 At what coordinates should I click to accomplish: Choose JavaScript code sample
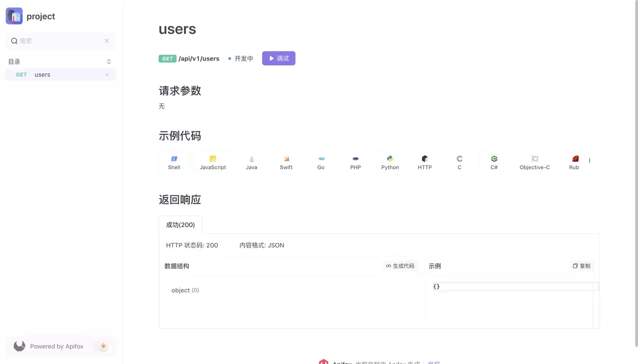point(213,163)
